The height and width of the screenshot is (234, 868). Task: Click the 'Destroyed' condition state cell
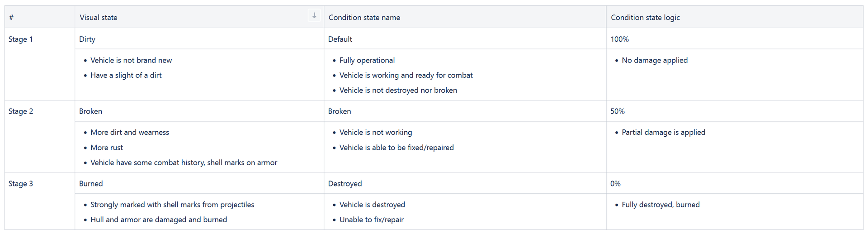(345, 184)
